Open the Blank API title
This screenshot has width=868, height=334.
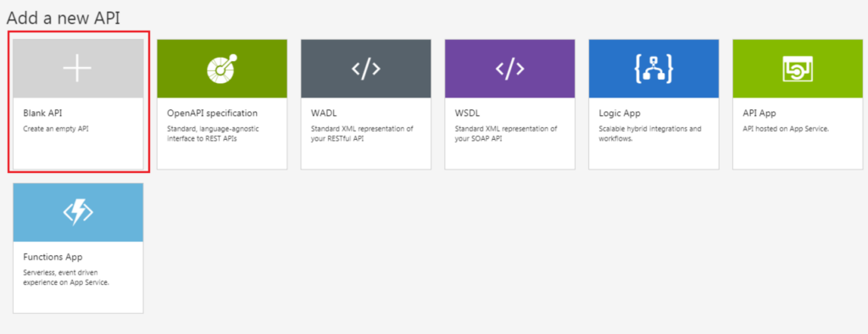tap(42, 113)
